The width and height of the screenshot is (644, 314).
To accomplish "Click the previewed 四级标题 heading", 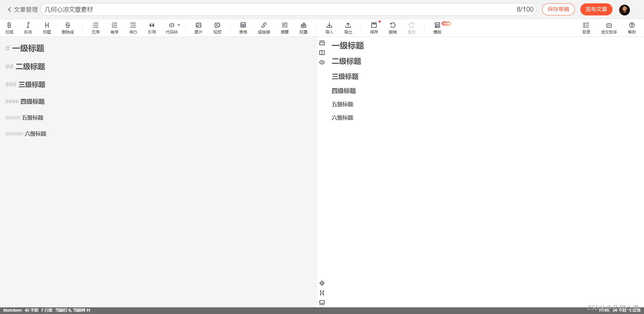I will pos(344,91).
